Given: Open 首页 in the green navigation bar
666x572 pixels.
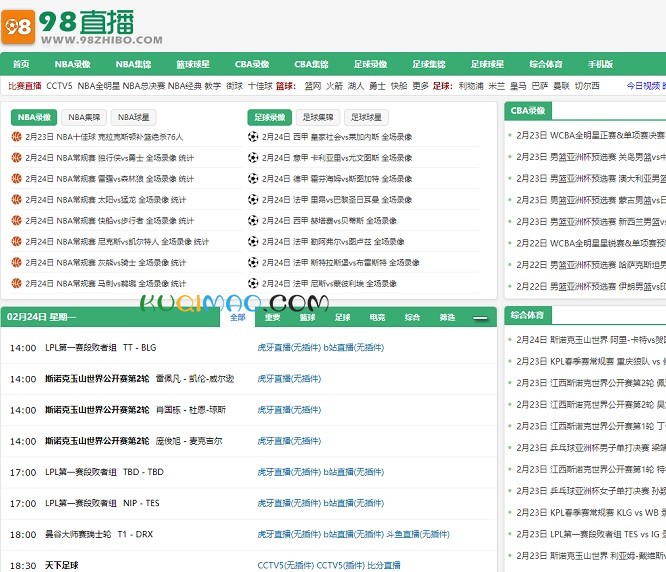Looking at the screenshot, I should tap(21, 64).
